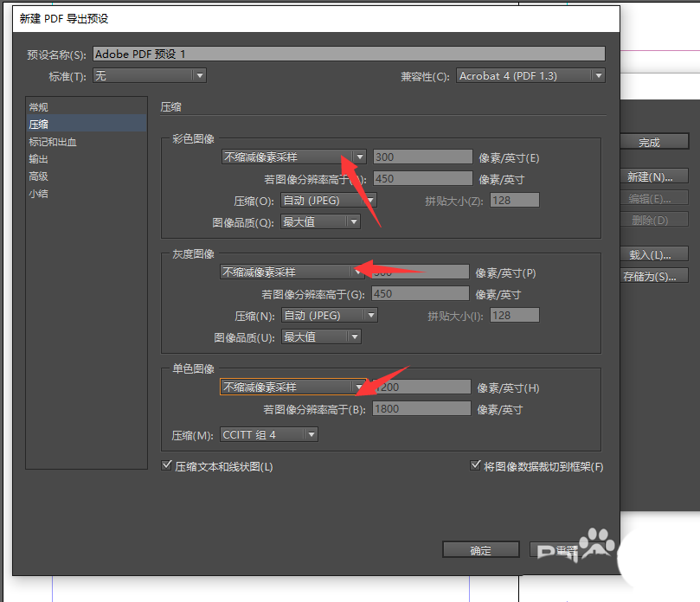Click 新建(N)... in the background presets window

pyautogui.click(x=654, y=176)
